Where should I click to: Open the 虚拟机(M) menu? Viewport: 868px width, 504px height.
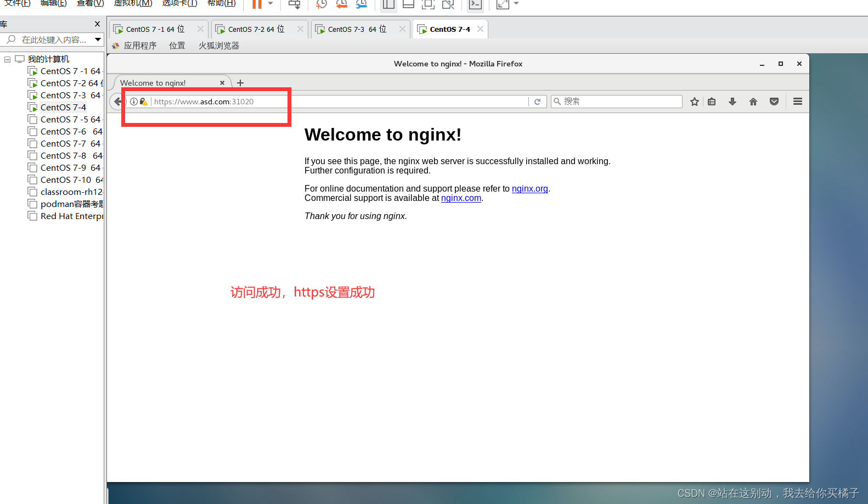pyautogui.click(x=133, y=3)
